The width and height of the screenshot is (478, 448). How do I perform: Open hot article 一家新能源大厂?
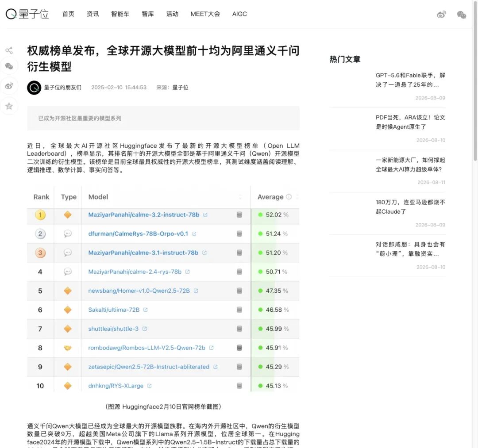coord(410,165)
